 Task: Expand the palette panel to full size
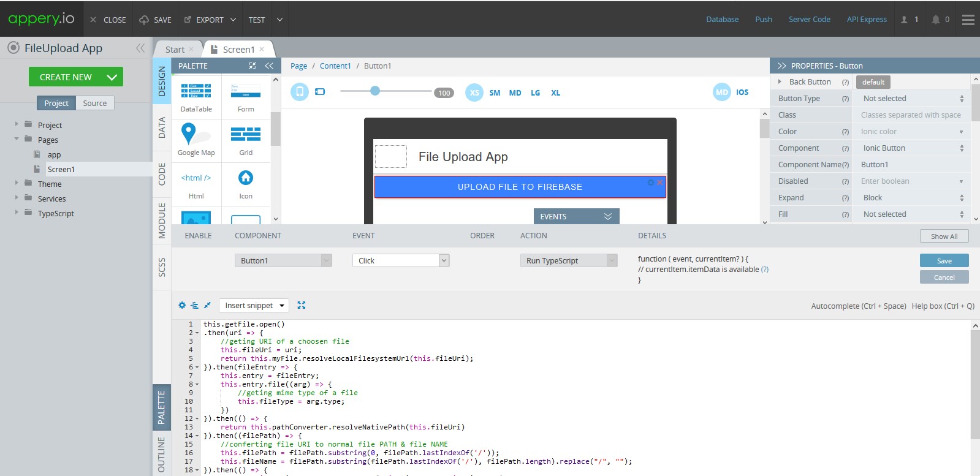pos(252,66)
